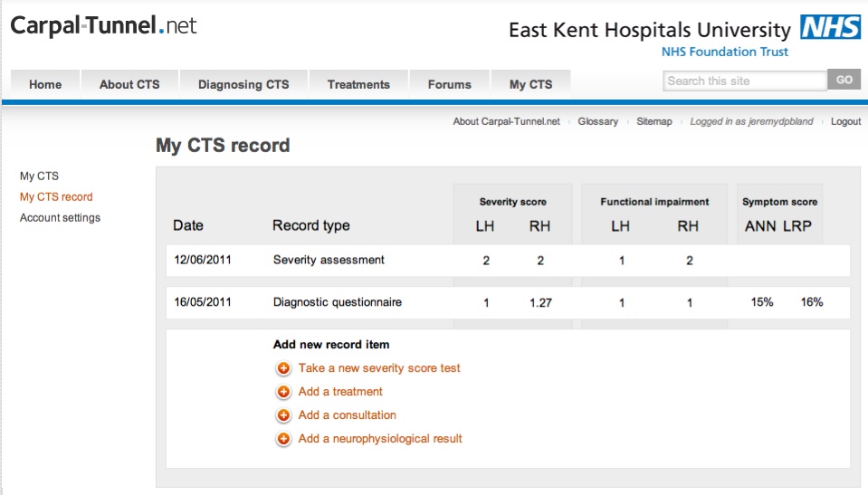The image size is (868, 495).
Task: Click the 'Add a consultation' link
Action: point(347,415)
